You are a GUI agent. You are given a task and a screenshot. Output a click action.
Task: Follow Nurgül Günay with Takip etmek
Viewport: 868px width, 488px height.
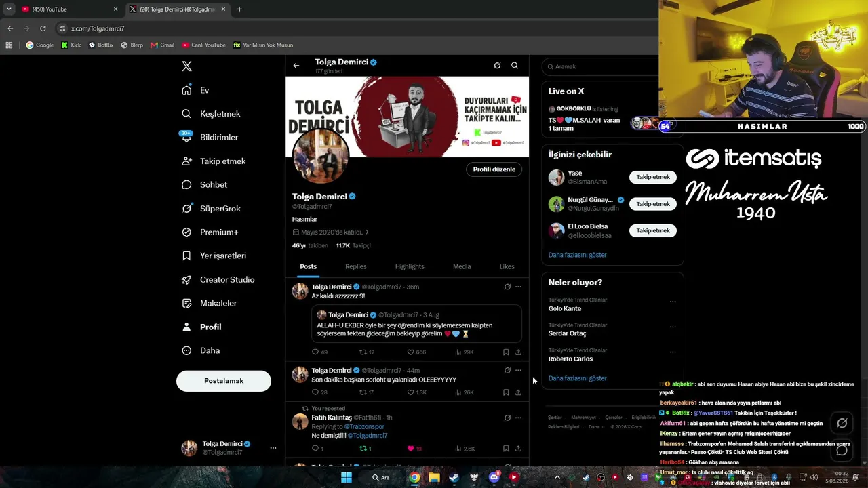tap(653, 204)
